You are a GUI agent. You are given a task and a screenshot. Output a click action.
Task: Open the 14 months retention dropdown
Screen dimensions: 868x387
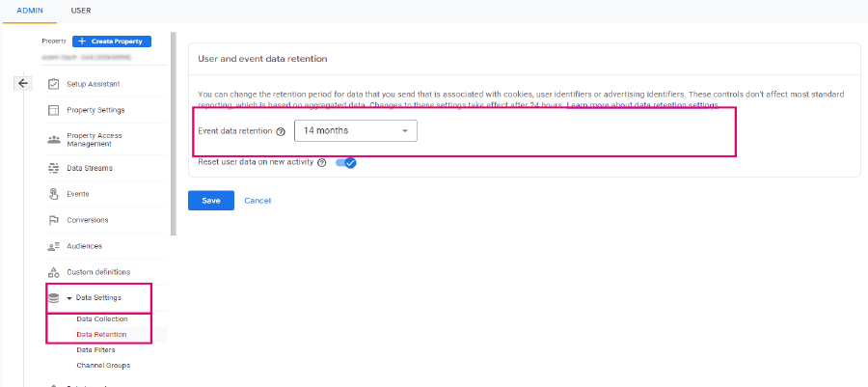pyautogui.click(x=355, y=130)
